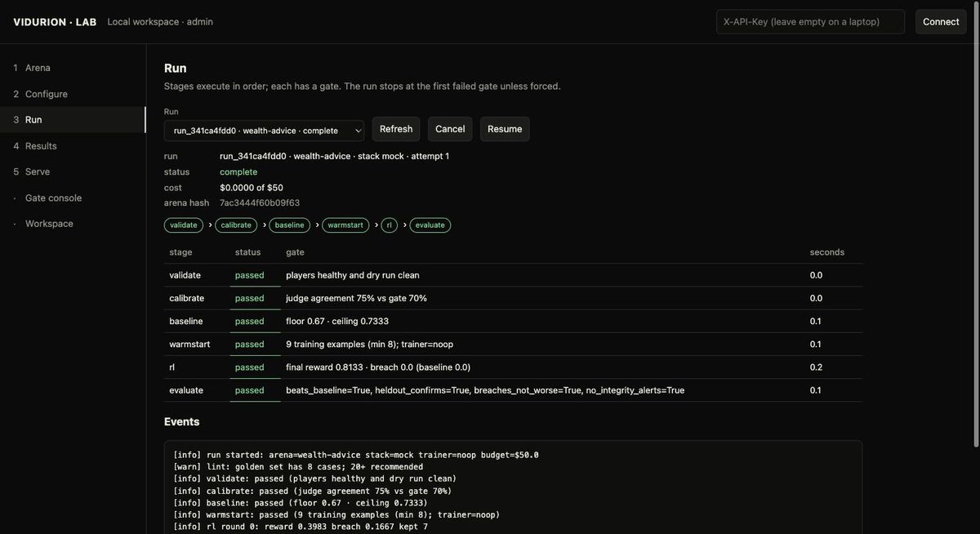Select the calibrate stage pill
This screenshot has width=980, height=534.
(236, 225)
